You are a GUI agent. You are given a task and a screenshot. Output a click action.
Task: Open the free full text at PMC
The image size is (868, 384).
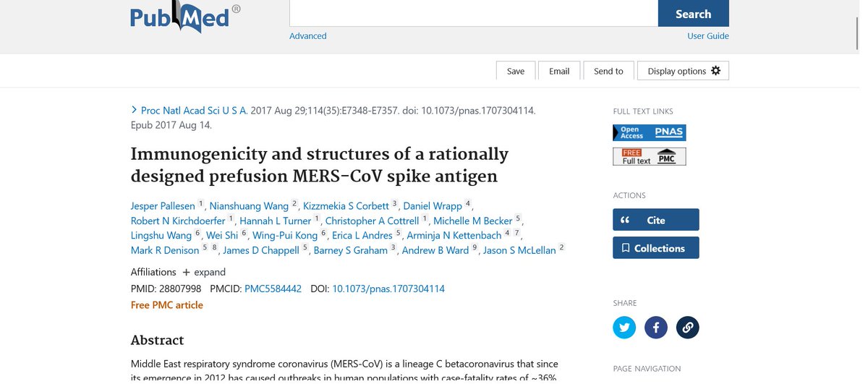click(x=649, y=156)
